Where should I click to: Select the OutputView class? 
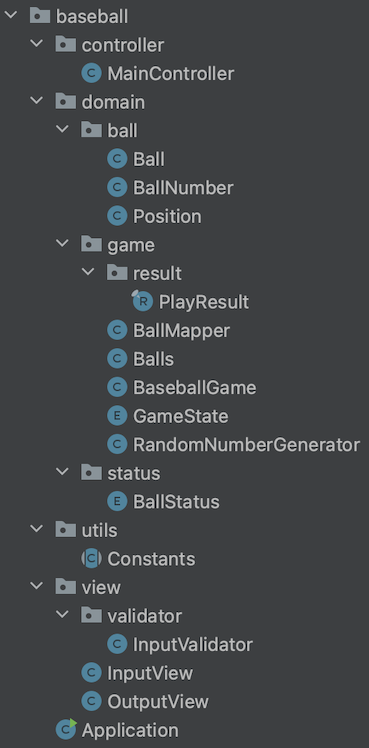pos(158,701)
